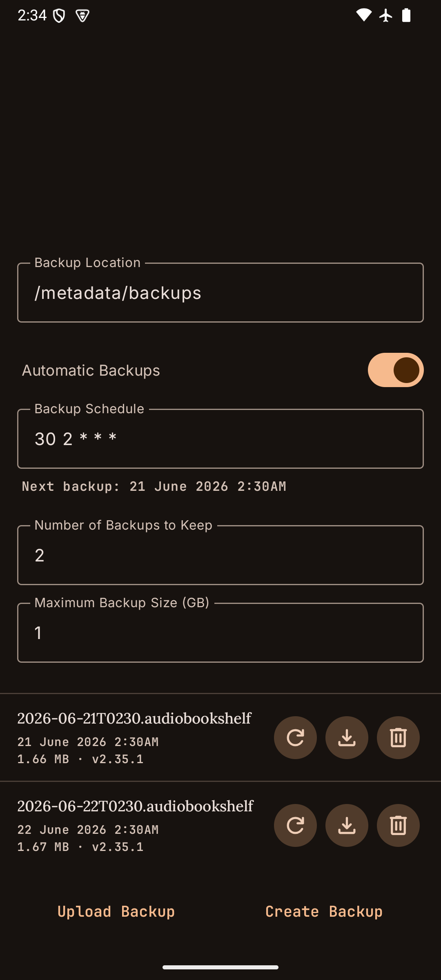441x980 pixels.
Task: Delete the 2026-06-21T0230 backup
Action: pos(398,737)
